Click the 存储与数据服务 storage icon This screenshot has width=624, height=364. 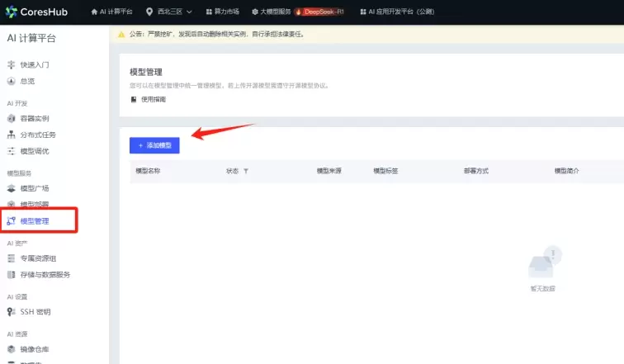click(12, 274)
